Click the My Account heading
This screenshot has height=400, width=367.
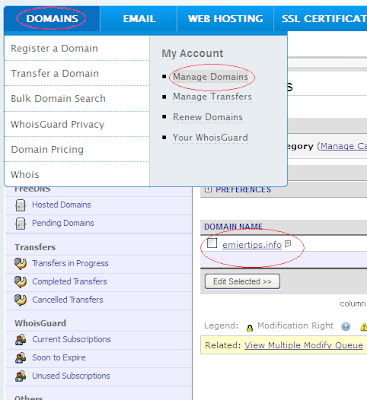click(192, 53)
